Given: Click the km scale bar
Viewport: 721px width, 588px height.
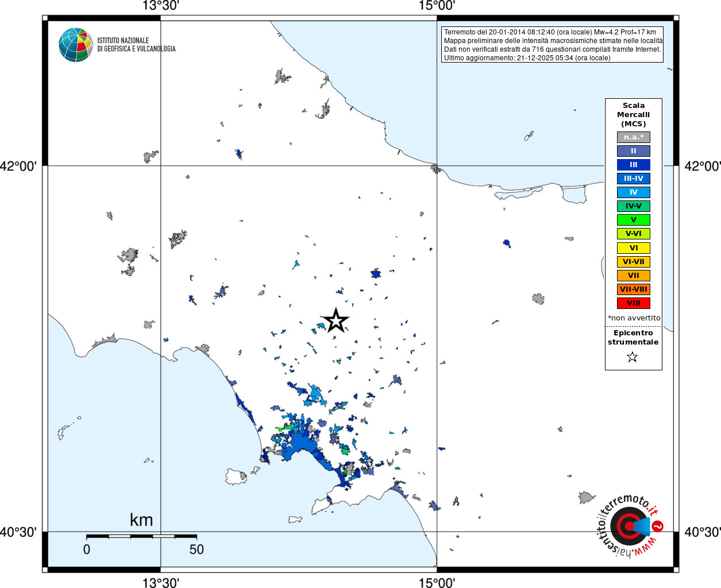Looking at the screenshot, I should [141, 536].
